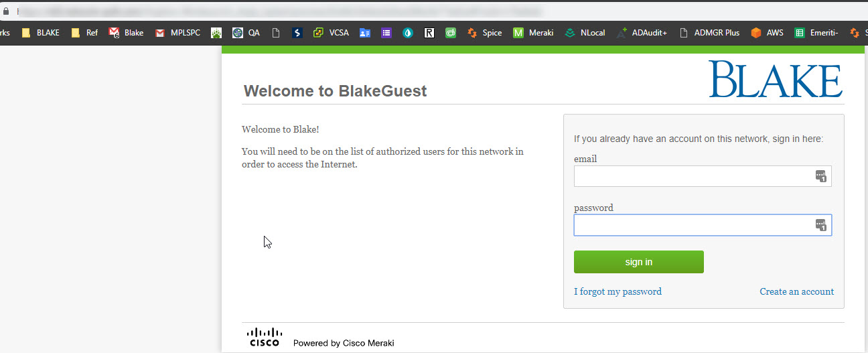Open the Meraki bookmark

click(534, 32)
